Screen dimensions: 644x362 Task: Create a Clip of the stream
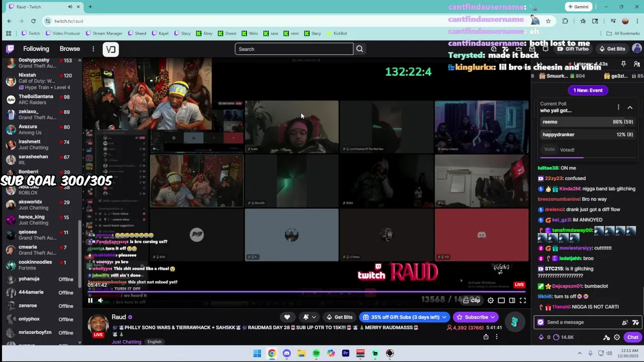[x=472, y=300]
